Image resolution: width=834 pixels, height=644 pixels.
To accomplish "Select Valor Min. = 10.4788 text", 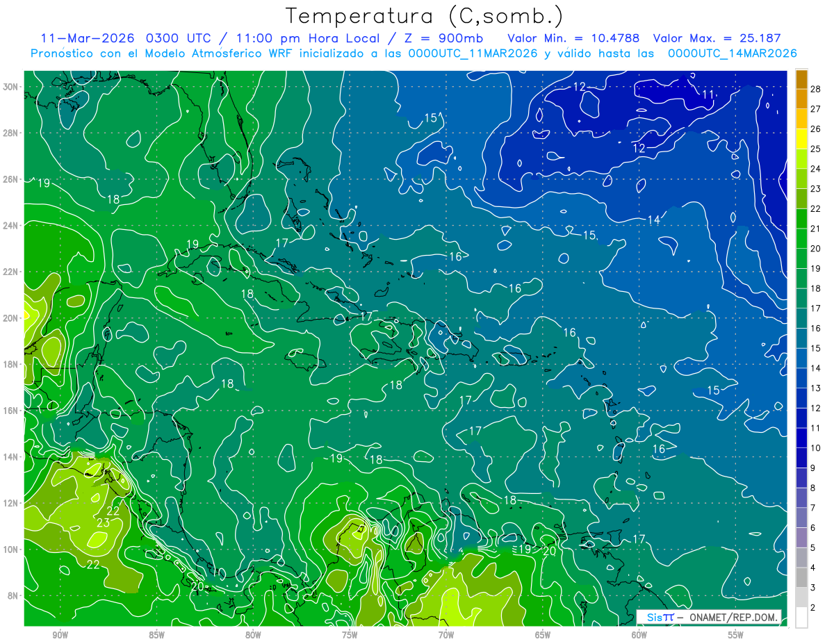I will (573, 38).
